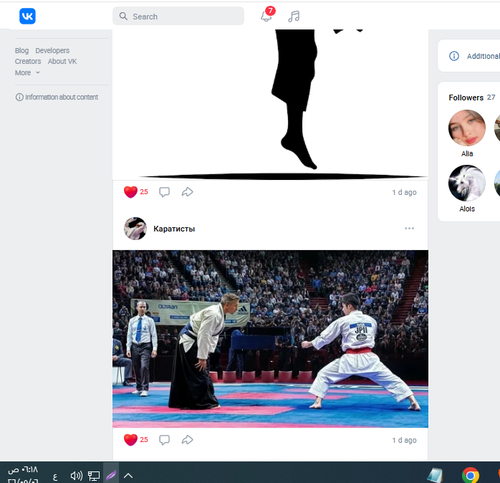This screenshot has height=483, width=500.
Task: Expand the More footer dropdown
Action: (27, 73)
